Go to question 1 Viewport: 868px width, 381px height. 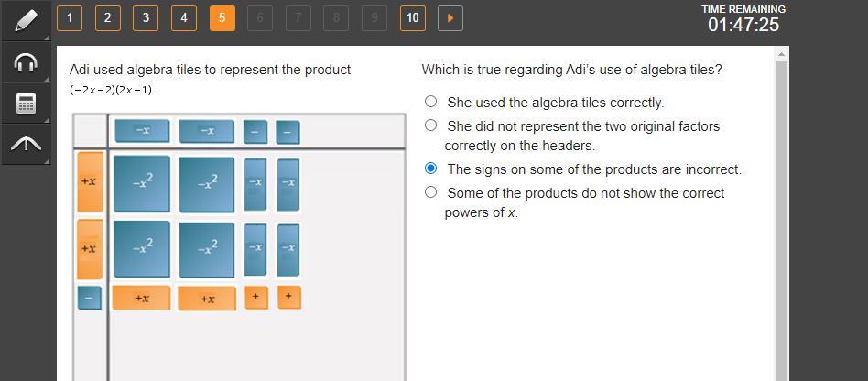click(x=70, y=17)
